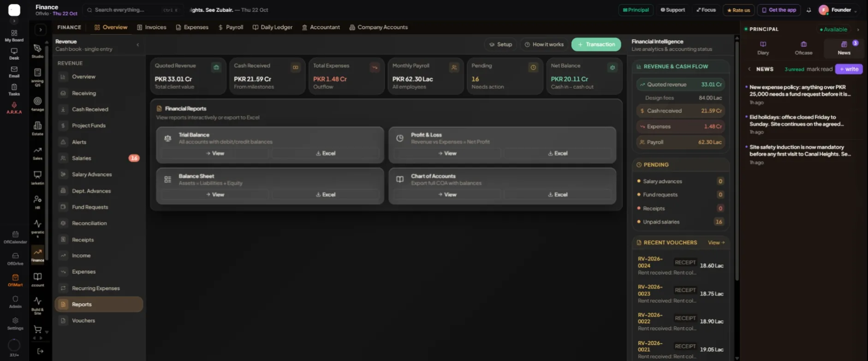
Task: Open the My Board icon in the left rail
Action: [x=14, y=36]
